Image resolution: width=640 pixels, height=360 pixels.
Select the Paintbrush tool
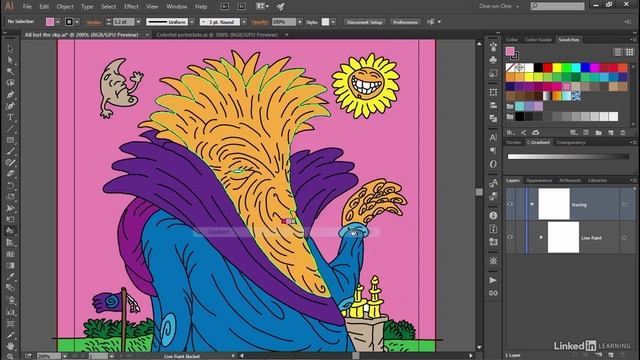click(10, 151)
